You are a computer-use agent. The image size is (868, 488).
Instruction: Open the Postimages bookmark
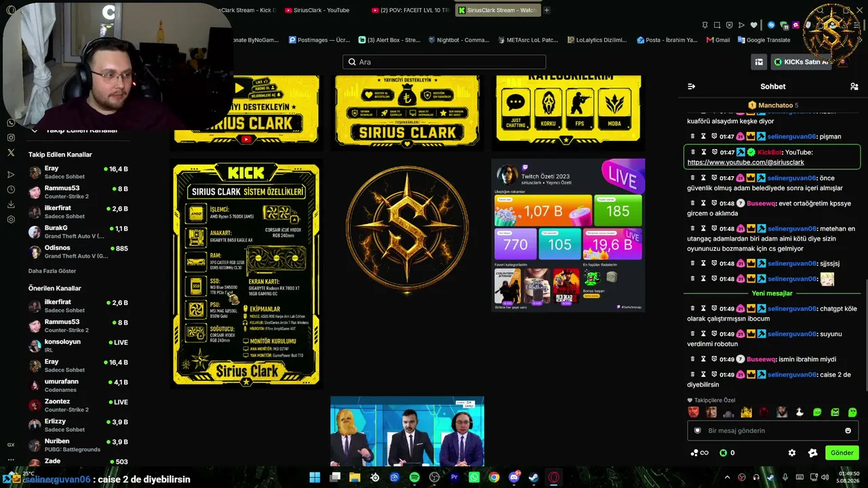[x=319, y=40]
